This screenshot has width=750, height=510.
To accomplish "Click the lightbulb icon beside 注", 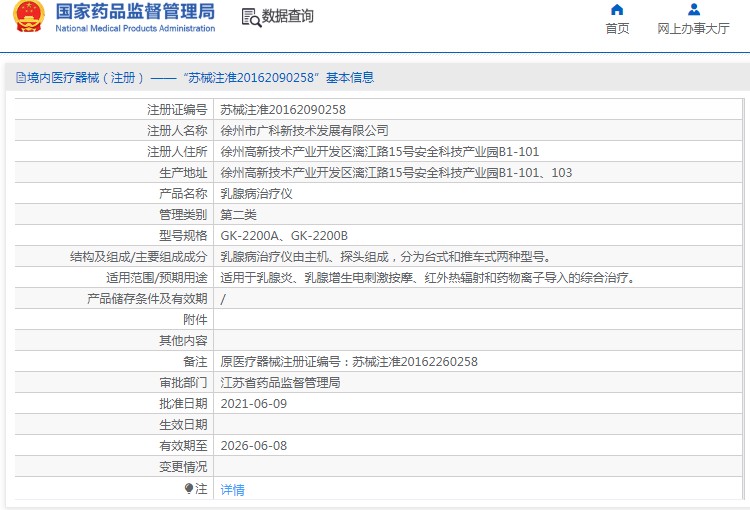I will pyautogui.click(x=188, y=489).
